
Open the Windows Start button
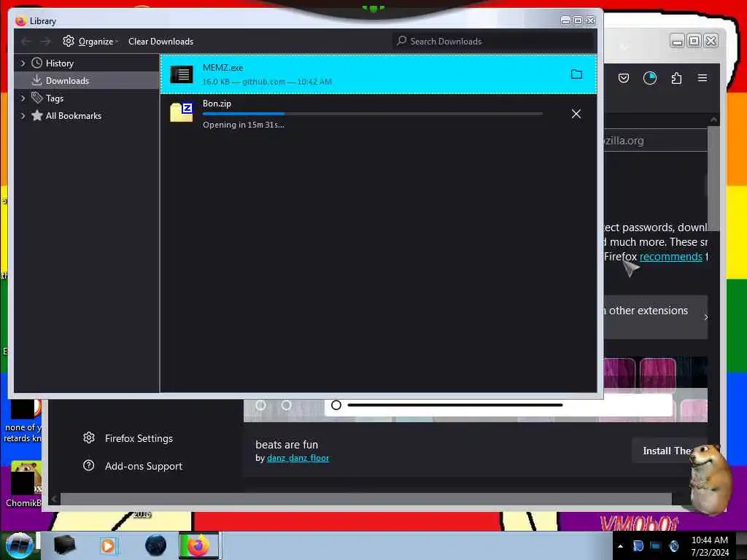[18, 545]
